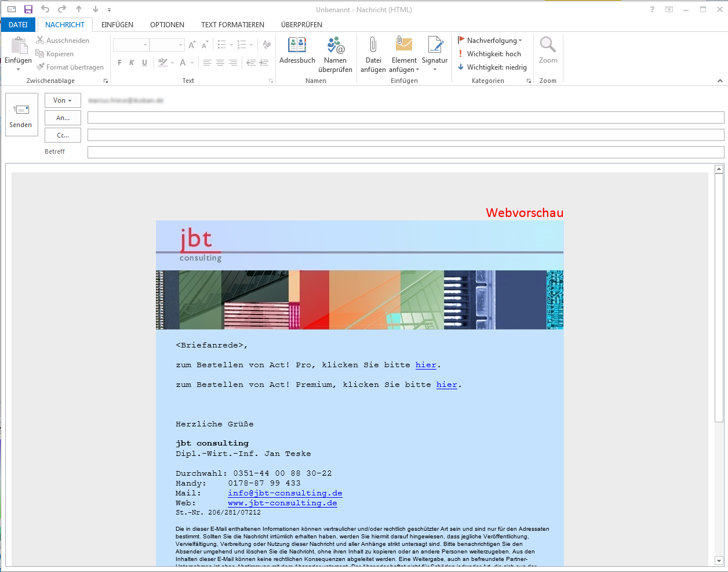Viewport: 728px width, 572px height.
Task: Shrink font size icon
Action: click(x=205, y=45)
